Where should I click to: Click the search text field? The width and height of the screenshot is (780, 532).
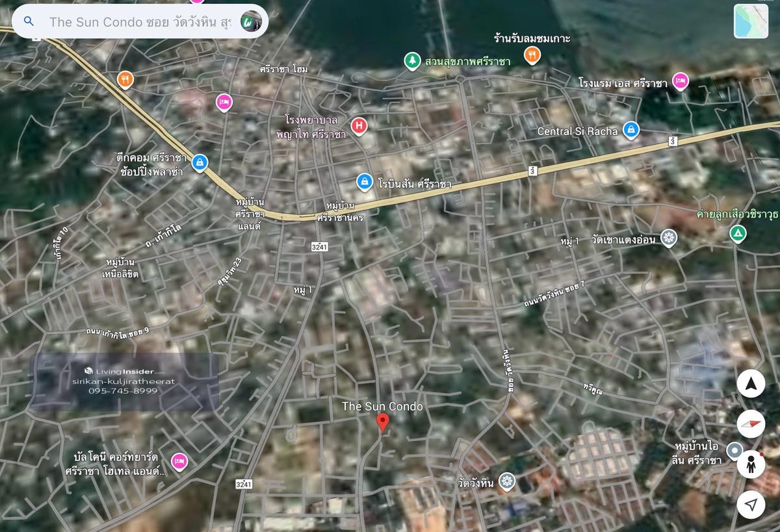pyautogui.click(x=140, y=21)
